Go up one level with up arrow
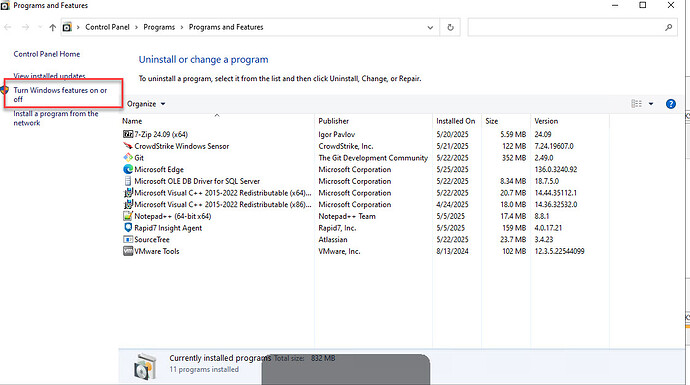The width and height of the screenshot is (690, 385). coord(53,27)
